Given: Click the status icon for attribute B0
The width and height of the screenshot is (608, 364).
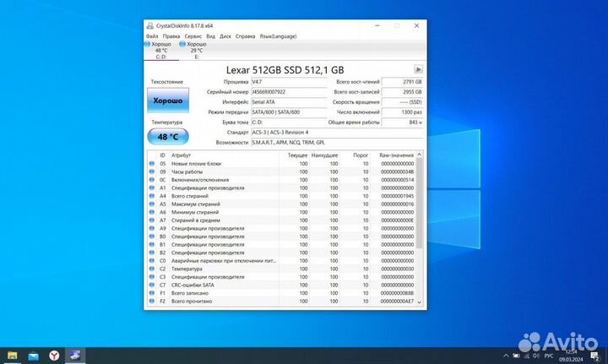Looking at the screenshot, I should coord(152,236).
